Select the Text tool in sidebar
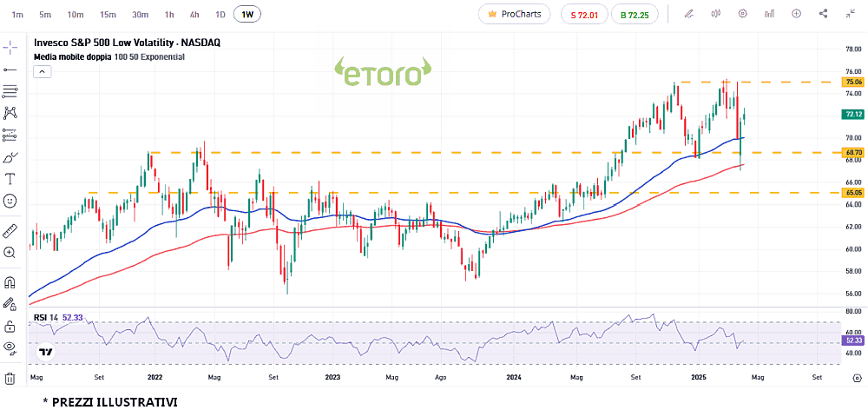Screen dimensions: 868x410 10,179
